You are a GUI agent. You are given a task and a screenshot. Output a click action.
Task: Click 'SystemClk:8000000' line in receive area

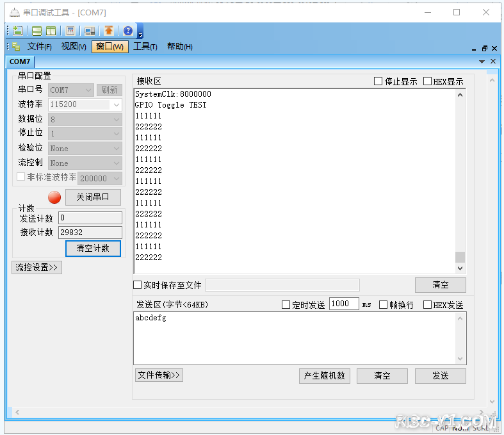pos(174,94)
